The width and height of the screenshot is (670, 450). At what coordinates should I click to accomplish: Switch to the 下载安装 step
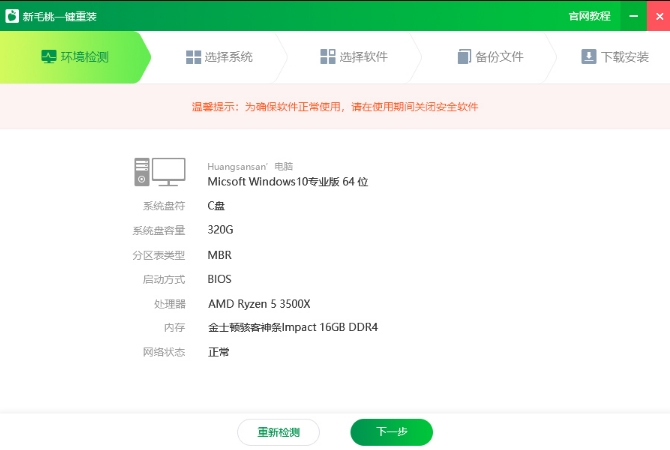tap(615, 57)
